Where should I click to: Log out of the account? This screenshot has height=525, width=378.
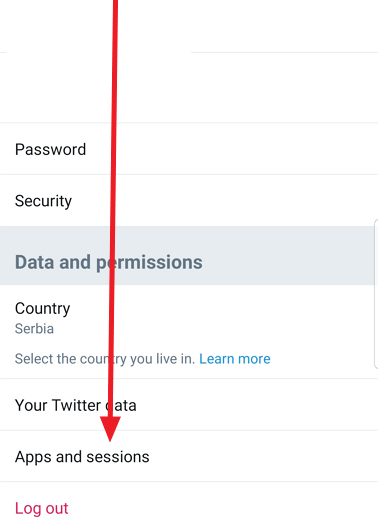(x=42, y=508)
